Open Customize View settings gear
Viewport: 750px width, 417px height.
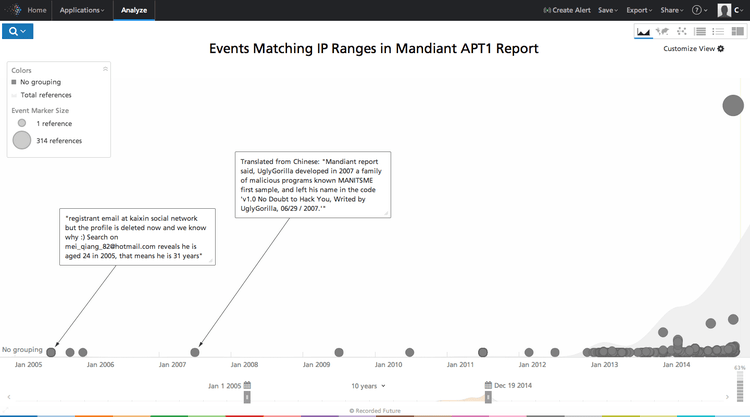pyautogui.click(x=720, y=48)
